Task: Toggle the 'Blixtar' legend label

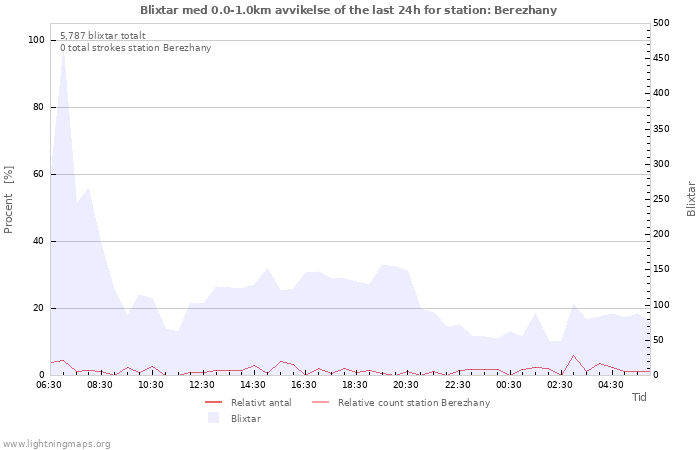Action: (246, 418)
